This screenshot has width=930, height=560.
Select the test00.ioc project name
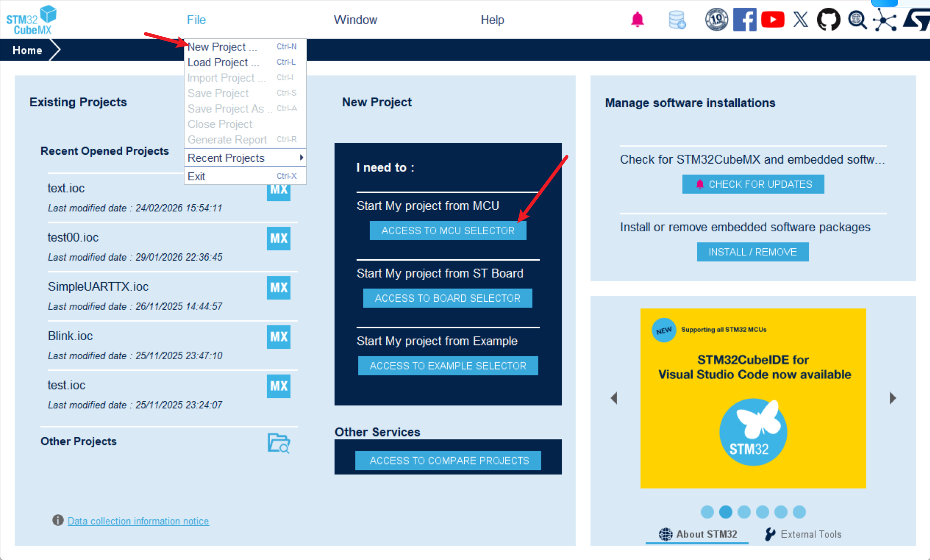tap(73, 237)
